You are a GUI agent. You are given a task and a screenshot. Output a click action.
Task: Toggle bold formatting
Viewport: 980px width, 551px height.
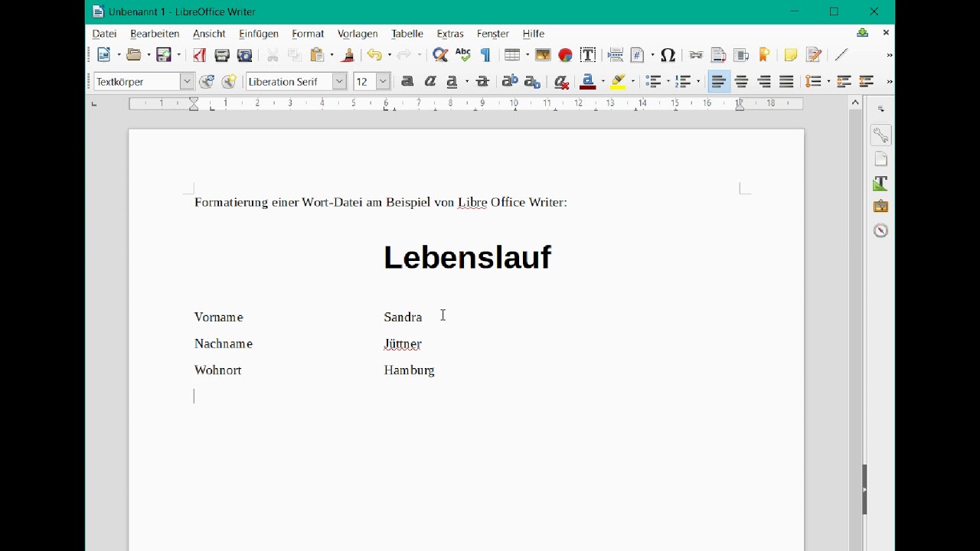pos(407,81)
